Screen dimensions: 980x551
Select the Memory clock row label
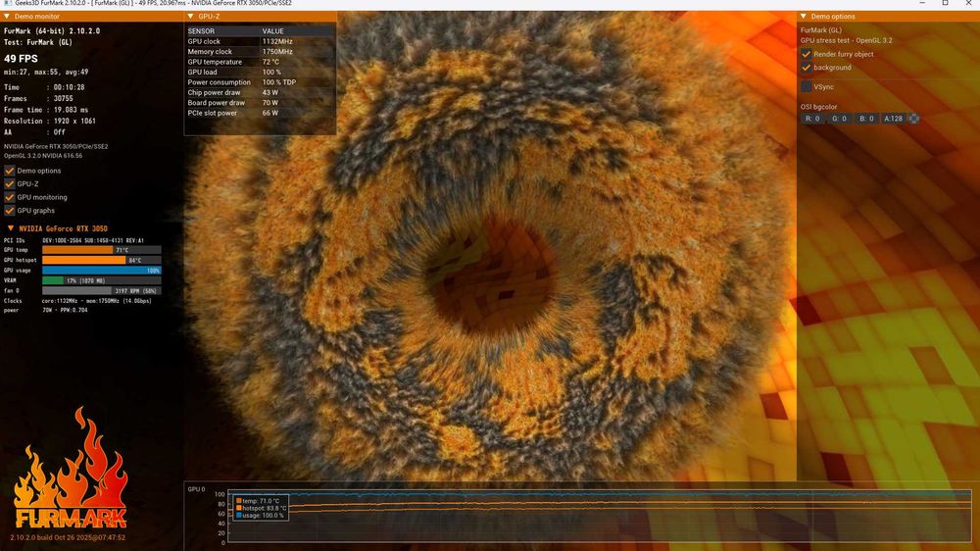click(x=210, y=51)
